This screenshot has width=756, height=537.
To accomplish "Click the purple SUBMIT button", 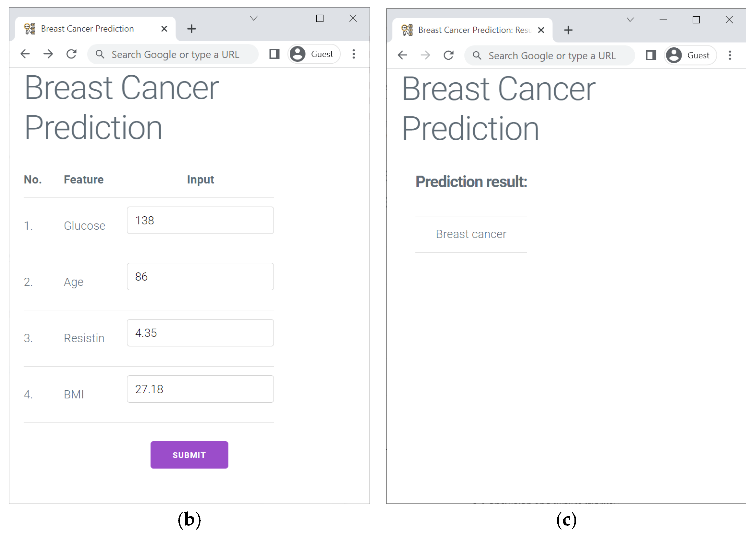I will 189,455.
